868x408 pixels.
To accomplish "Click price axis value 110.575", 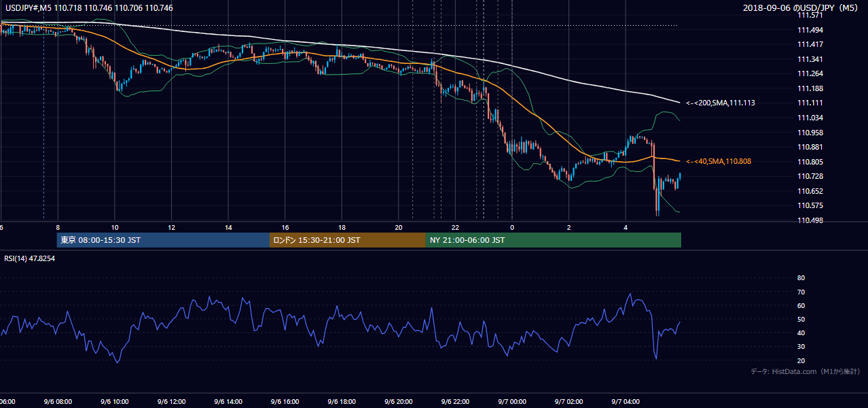I will tap(809, 205).
